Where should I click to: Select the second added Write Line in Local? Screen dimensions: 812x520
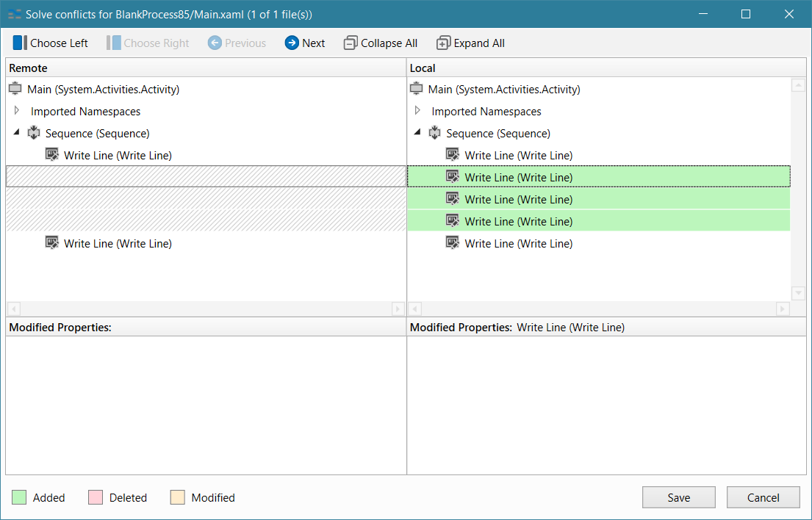pos(518,199)
